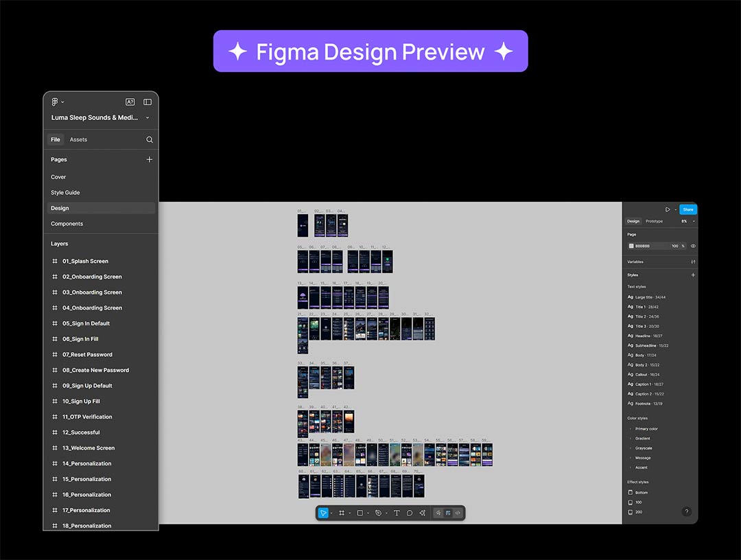
Task: Add a new page with plus button
Action: pyautogui.click(x=150, y=159)
